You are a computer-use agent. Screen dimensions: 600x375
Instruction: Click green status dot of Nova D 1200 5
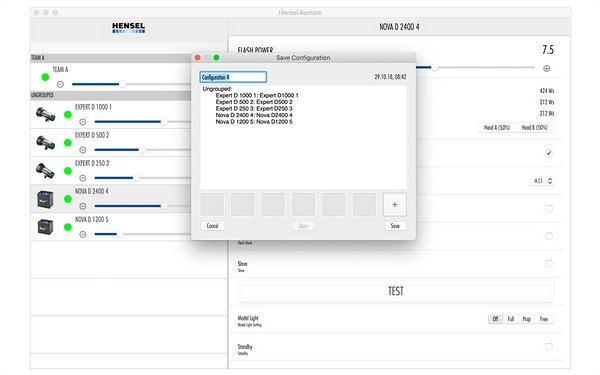(x=68, y=227)
